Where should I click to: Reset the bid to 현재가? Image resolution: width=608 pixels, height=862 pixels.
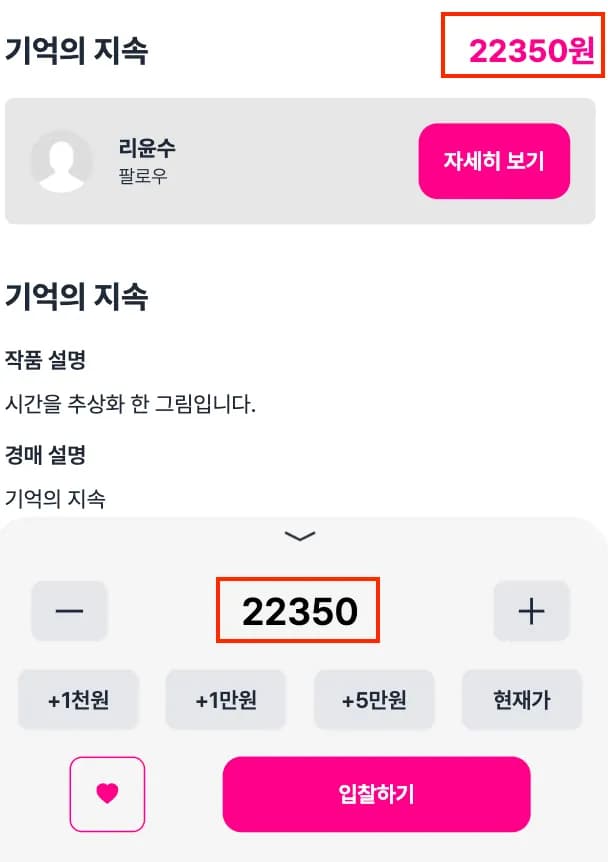click(521, 700)
